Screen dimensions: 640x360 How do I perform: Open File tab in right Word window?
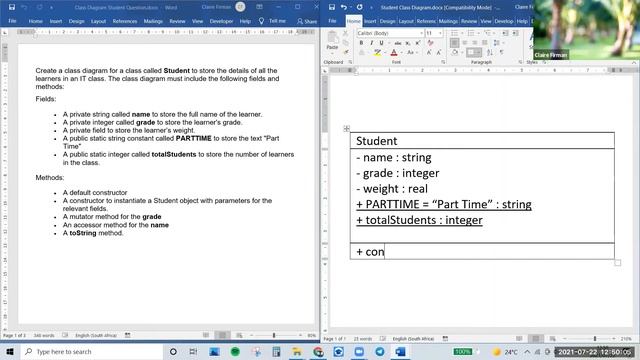click(332, 21)
